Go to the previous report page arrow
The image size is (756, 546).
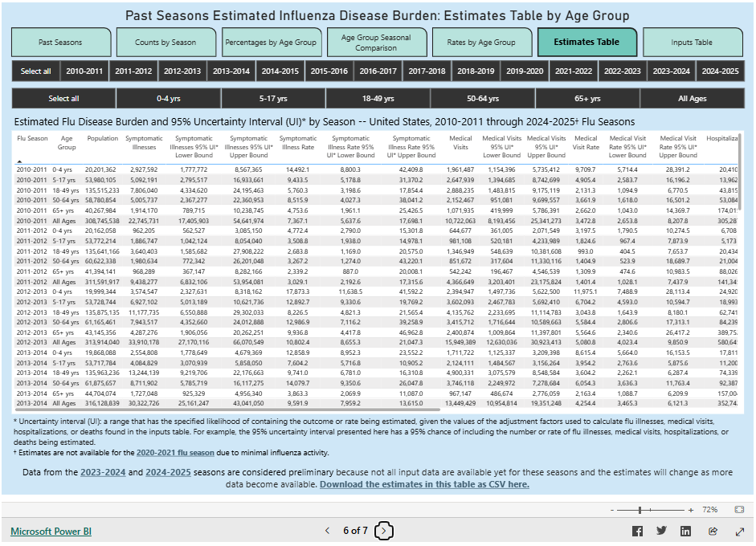(327, 531)
